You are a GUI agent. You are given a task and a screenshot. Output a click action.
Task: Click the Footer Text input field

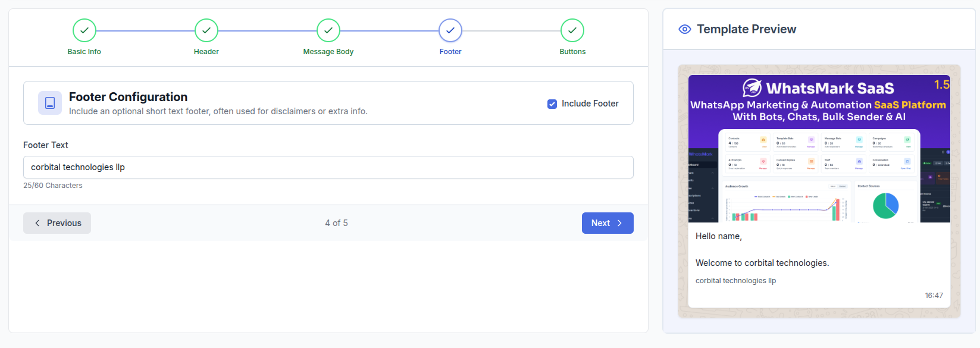point(328,167)
